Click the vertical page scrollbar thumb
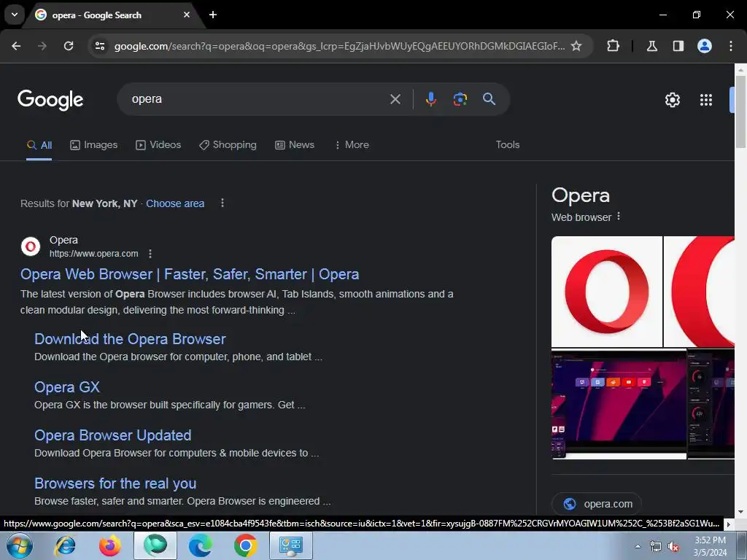The width and height of the screenshot is (747, 560). 740,112
